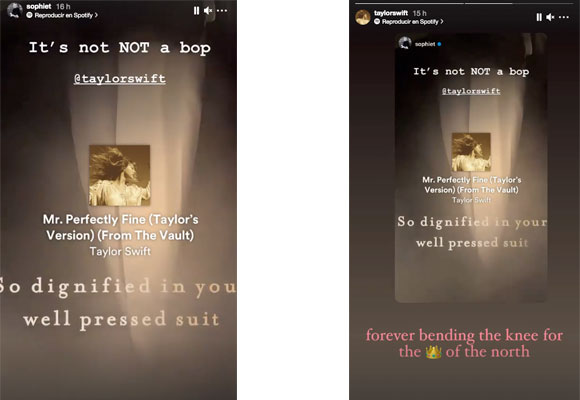Tap the reshared sophiet username label
Viewport: 580px width, 400px height.
pos(425,44)
